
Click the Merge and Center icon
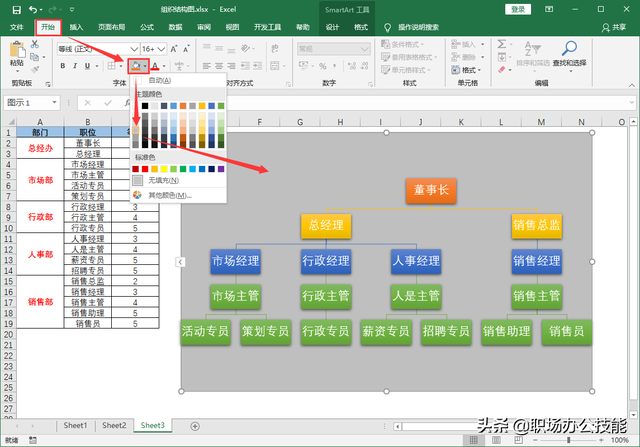[x=275, y=66]
